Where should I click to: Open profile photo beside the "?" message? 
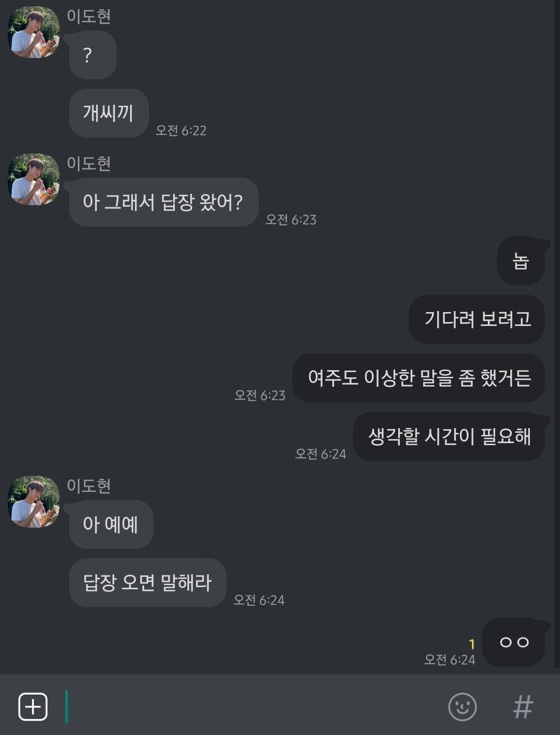[34, 32]
